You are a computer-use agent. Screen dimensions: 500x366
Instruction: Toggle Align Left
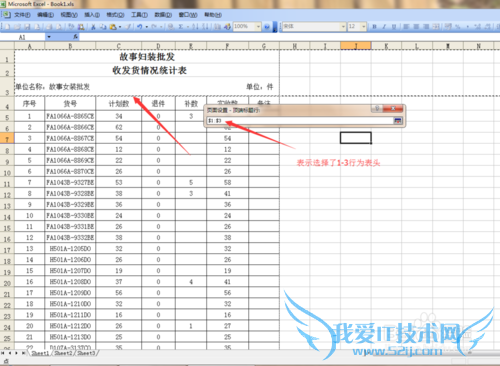(x=406, y=26)
